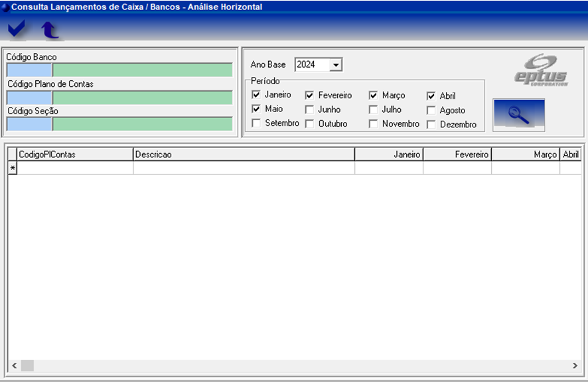Click the Código Seção blue code field

pos(29,124)
